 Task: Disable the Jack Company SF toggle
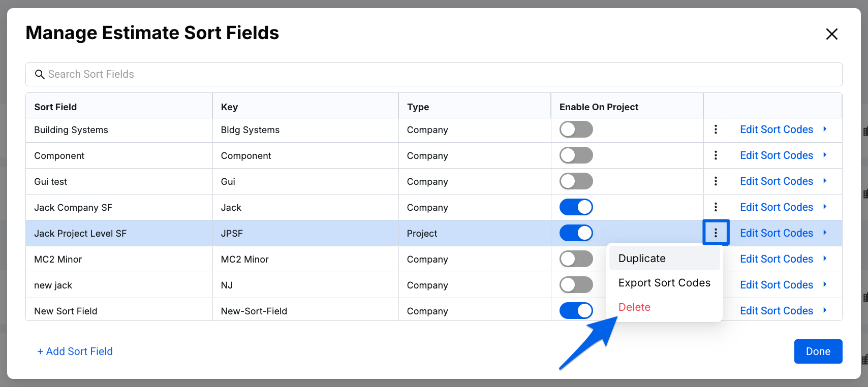(x=576, y=207)
